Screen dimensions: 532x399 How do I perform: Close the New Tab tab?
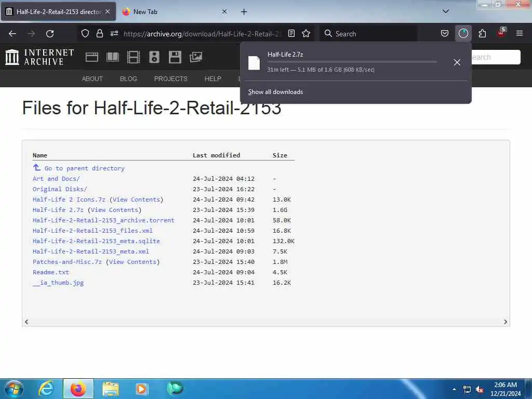(x=224, y=11)
